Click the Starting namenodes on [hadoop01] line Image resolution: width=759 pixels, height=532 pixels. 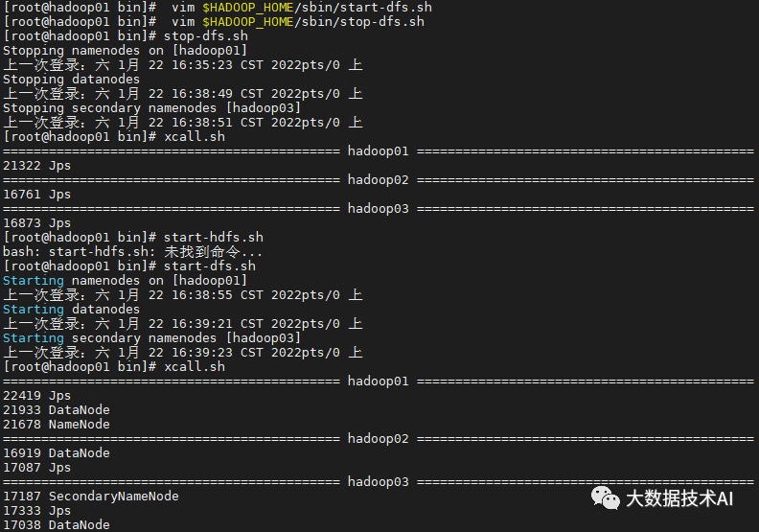(125, 281)
